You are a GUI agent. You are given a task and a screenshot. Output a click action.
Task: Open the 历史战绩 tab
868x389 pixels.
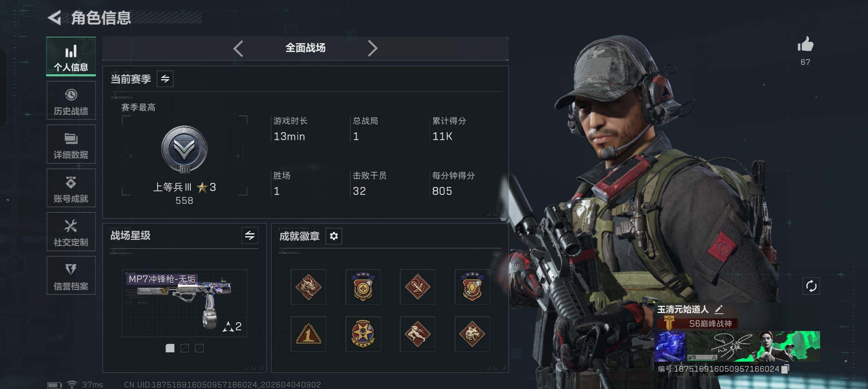point(71,100)
